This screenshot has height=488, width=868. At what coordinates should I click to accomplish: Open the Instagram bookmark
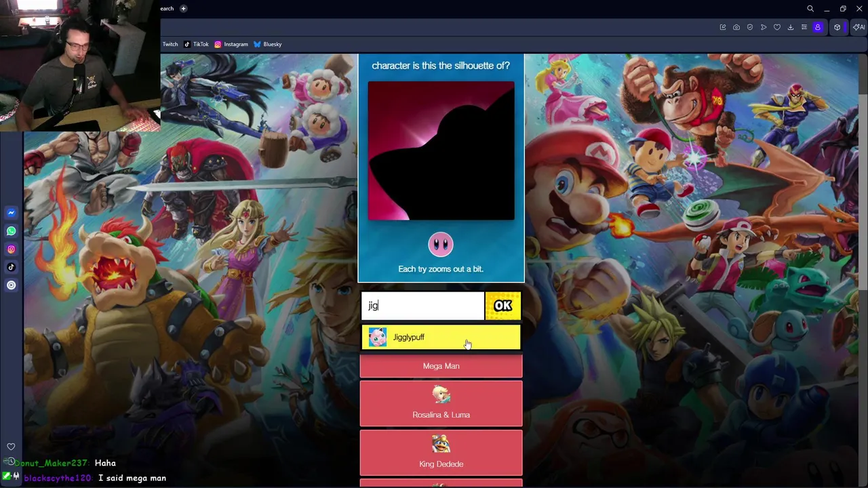pos(231,44)
